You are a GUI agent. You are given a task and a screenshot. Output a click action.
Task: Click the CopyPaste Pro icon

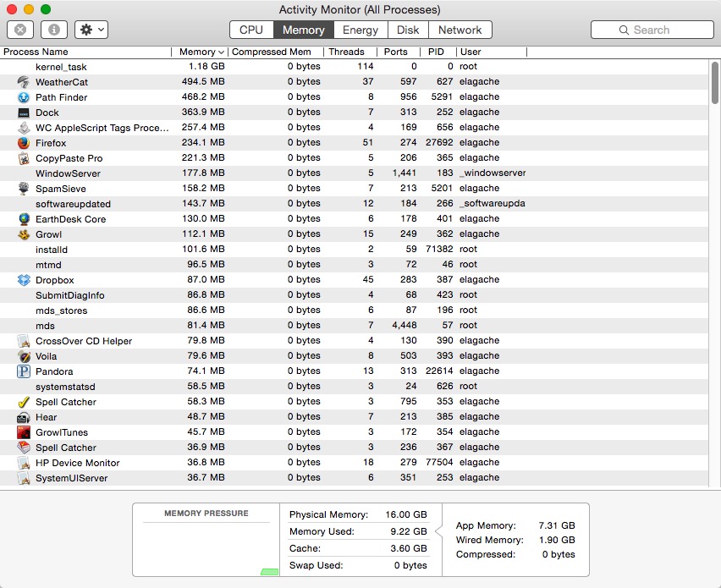pos(24,158)
